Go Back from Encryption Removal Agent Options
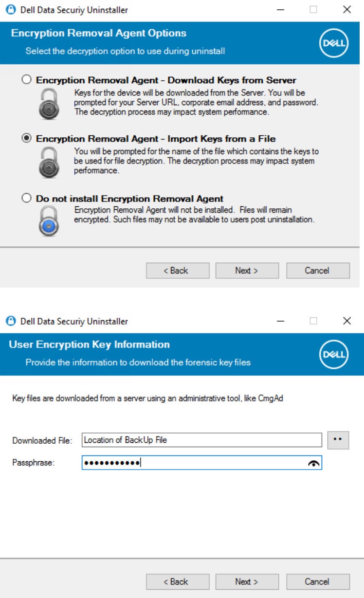364x598 pixels. pyautogui.click(x=178, y=271)
